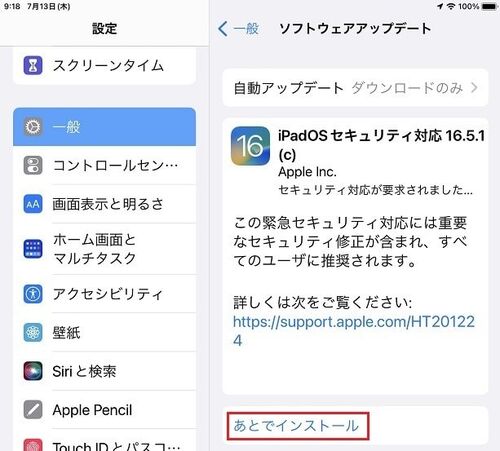
Task: Tap the Wallpaper flower icon
Action: coord(33,333)
